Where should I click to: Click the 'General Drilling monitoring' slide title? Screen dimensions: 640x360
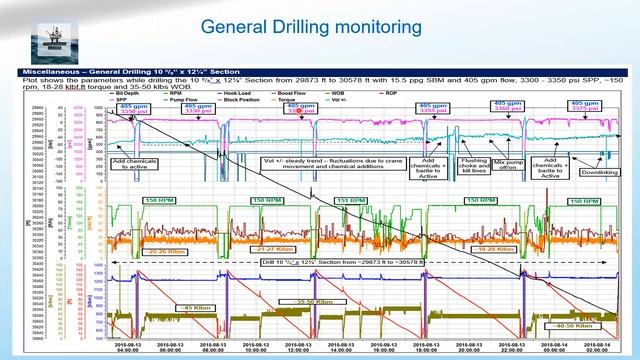(311, 27)
